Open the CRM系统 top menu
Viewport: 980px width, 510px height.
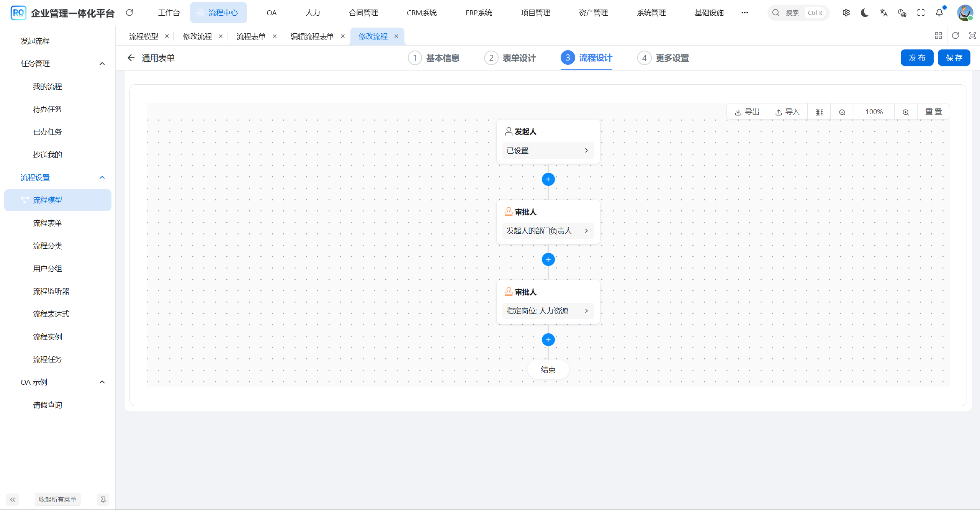point(421,13)
